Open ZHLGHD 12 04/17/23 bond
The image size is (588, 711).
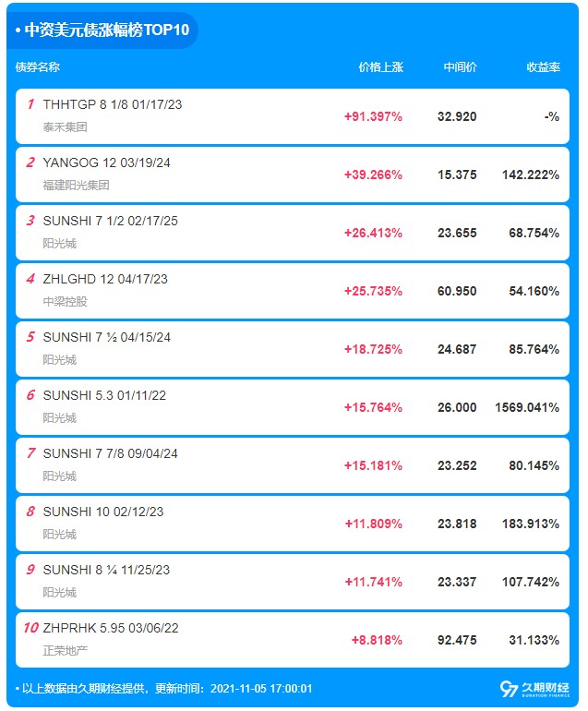click(105, 279)
